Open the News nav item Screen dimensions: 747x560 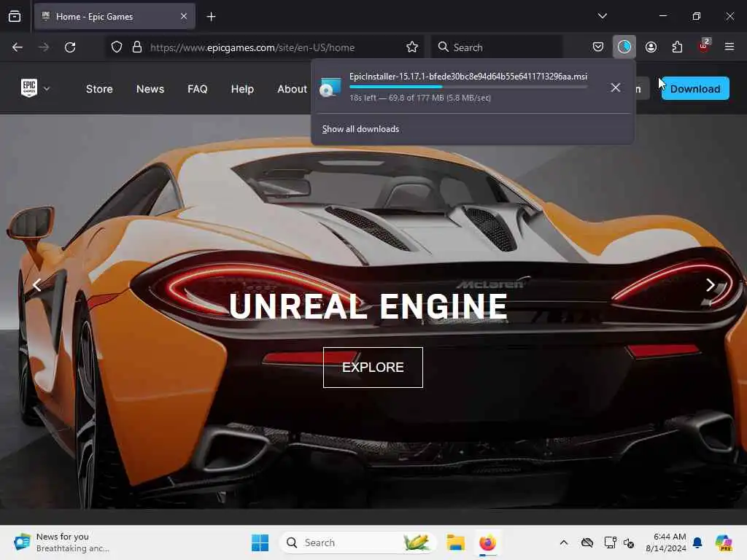tap(150, 89)
